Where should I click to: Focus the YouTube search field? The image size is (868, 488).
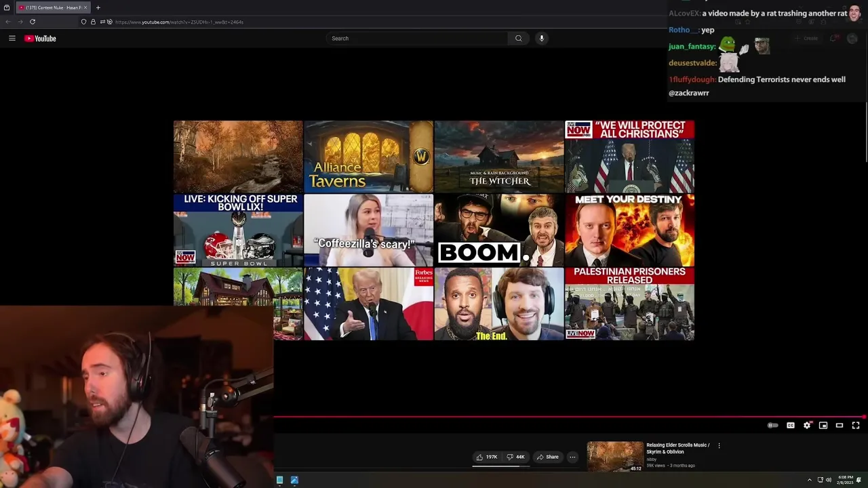pyautogui.click(x=417, y=39)
